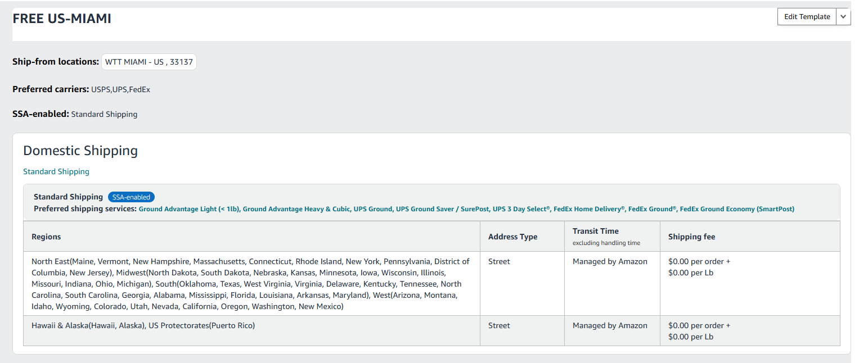Image resolution: width=868 pixels, height=363 pixels.
Task: Open the Standard Shipping link under Domestic Shipping
Action: pyautogui.click(x=56, y=171)
